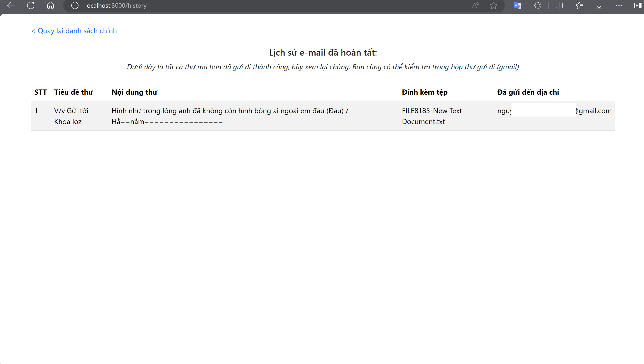View site information icon in address bar
The width and height of the screenshot is (644, 364).
click(x=75, y=5)
